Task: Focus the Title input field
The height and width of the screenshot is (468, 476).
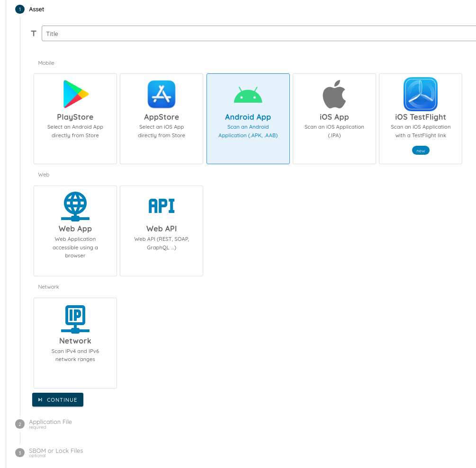Action: (259, 34)
